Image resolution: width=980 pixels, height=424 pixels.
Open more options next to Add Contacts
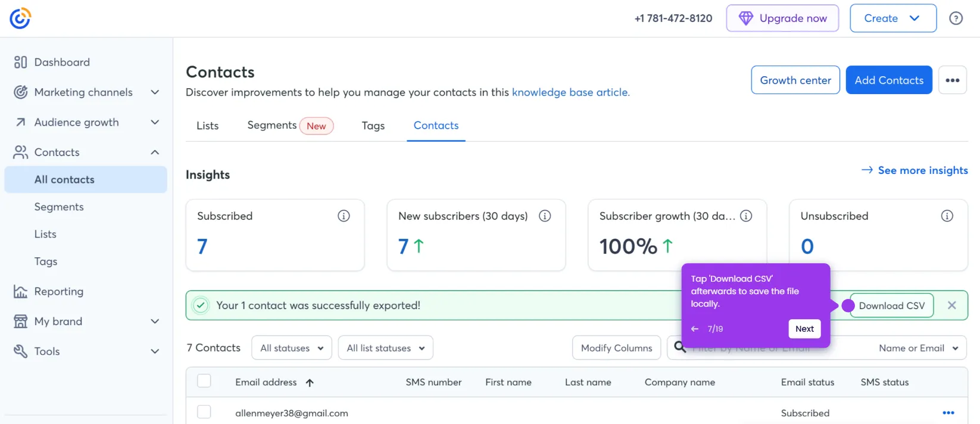tap(953, 80)
